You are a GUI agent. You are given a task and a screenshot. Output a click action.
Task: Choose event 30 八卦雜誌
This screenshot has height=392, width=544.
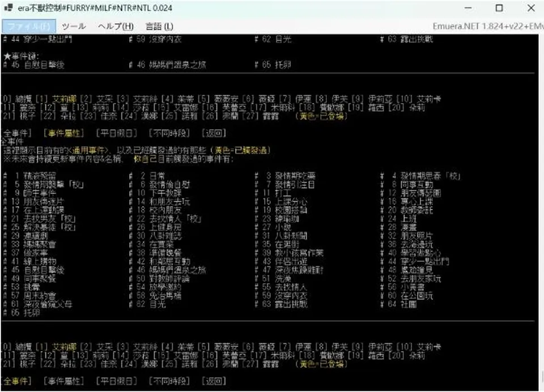coord(155,236)
